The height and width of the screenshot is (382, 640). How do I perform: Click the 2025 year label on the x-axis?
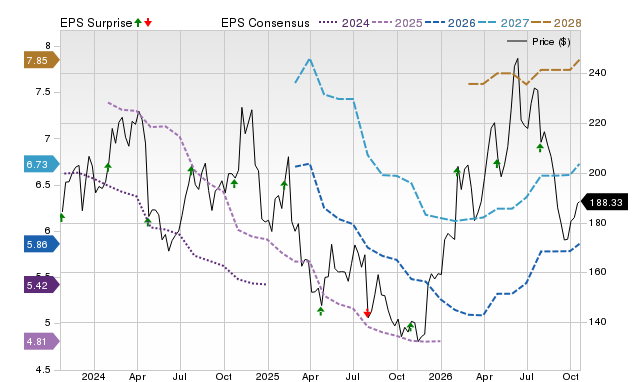pyautogui.click(x=267, y=376)
